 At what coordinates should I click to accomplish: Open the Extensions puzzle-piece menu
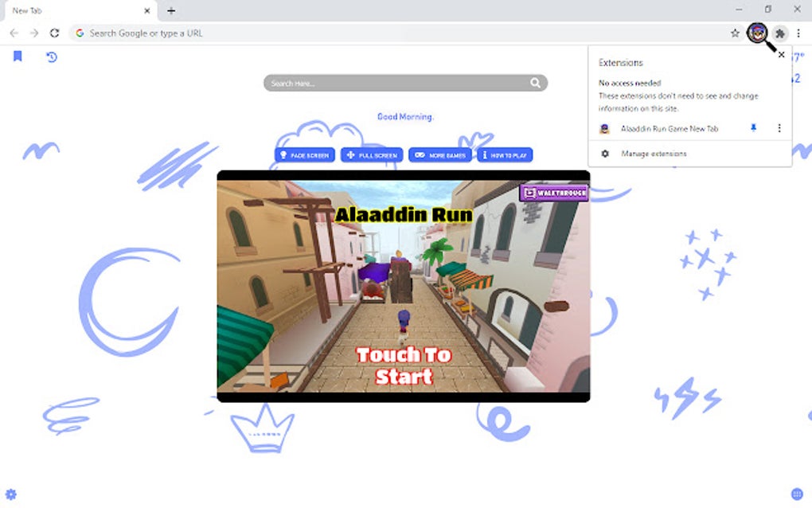780,33
